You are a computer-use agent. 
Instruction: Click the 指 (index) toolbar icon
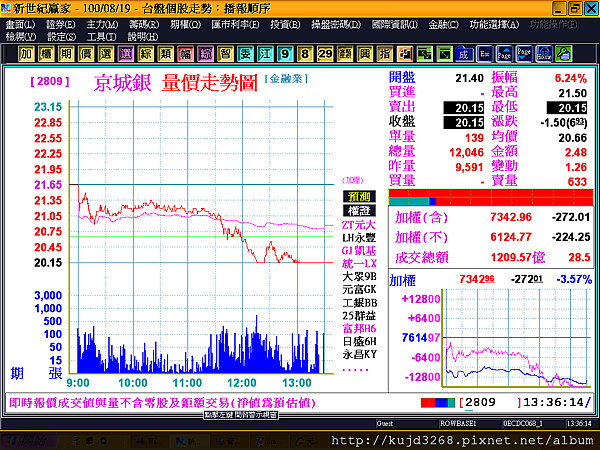[x=385, y=54]
